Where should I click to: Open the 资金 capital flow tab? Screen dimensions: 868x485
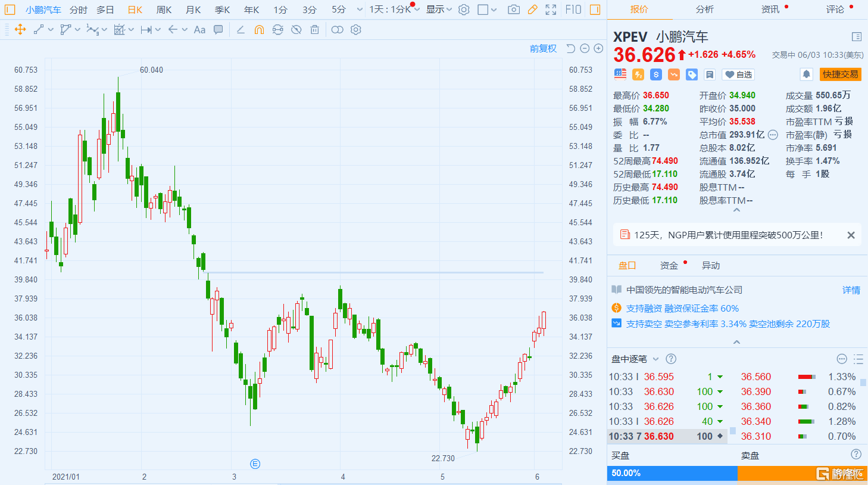669,266
